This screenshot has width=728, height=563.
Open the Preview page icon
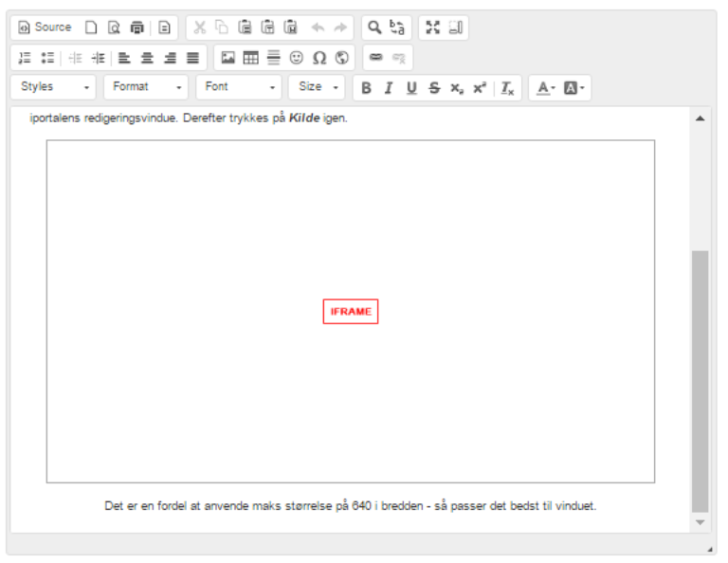[x=114, y=27]
